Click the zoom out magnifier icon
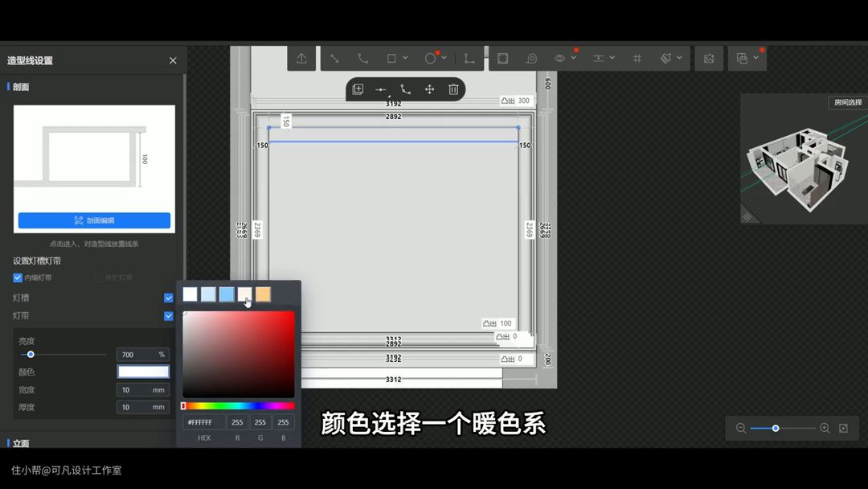Screen dimensions: 868x489 [x=741, y=428]
